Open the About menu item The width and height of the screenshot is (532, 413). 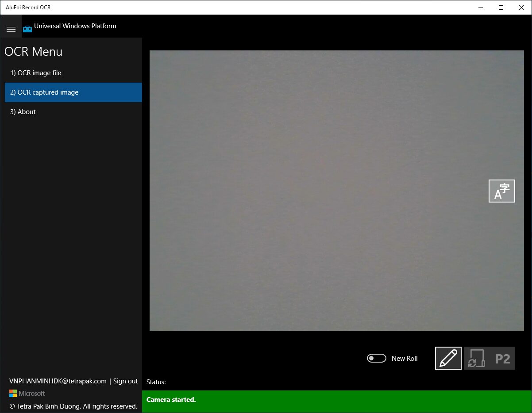pos(73,112)
